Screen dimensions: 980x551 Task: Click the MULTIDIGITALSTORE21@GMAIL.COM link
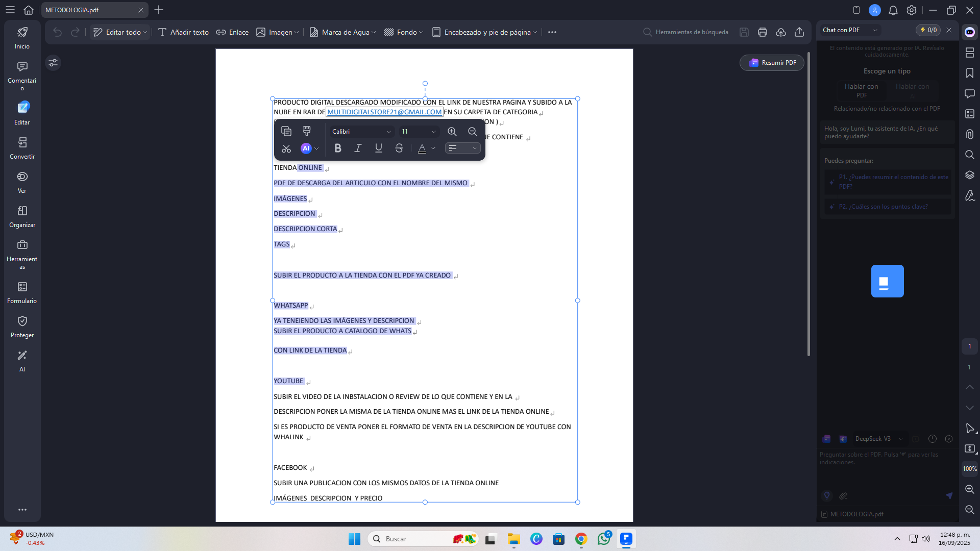coord(384,112)
